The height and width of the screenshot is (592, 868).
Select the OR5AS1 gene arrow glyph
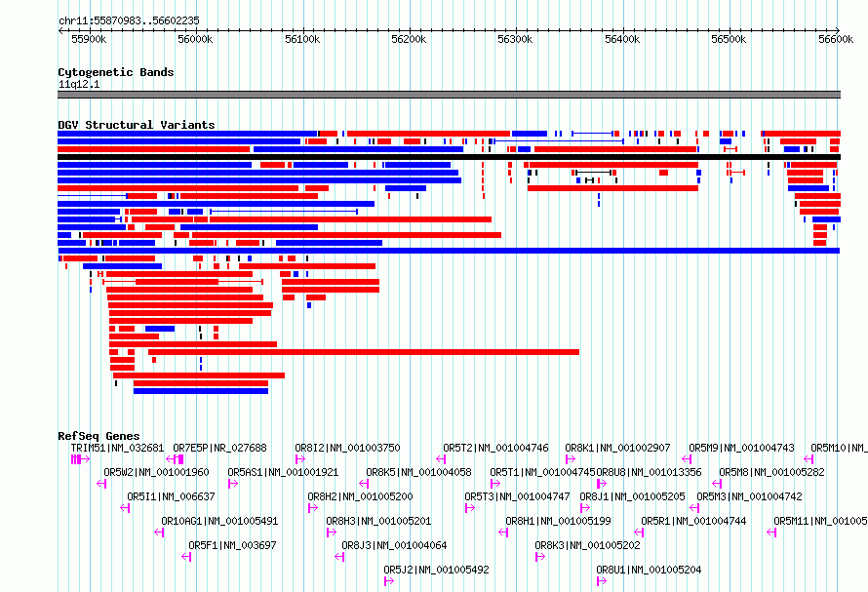(233, 484)
